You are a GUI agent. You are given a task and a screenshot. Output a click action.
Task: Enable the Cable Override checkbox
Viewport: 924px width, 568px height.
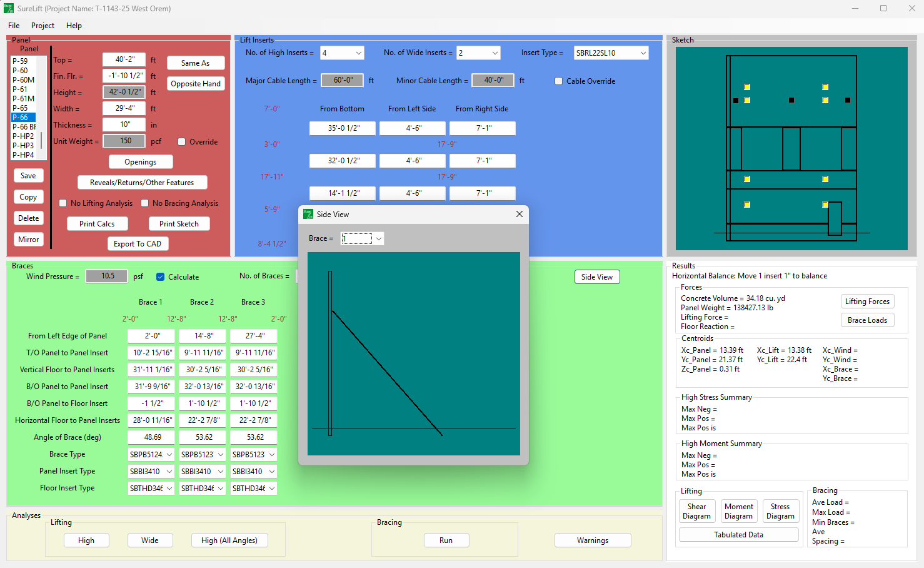coord(559,81)
